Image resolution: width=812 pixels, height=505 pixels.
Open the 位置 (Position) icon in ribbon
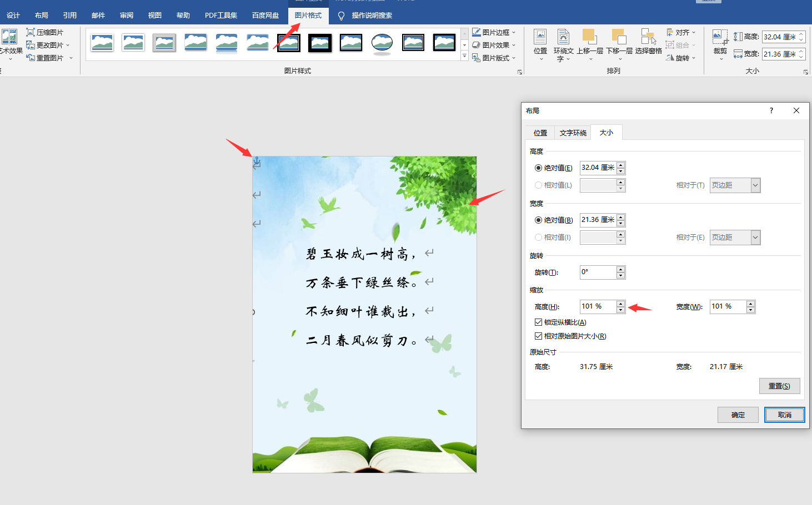540,37
